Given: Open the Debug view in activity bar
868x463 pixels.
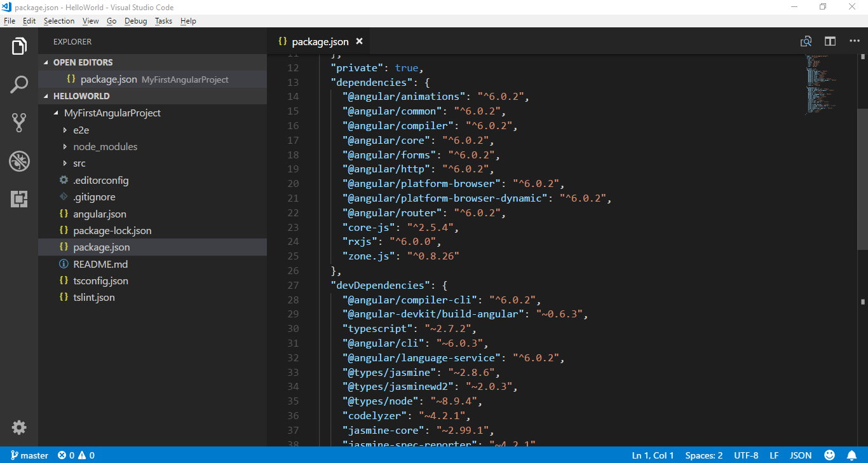Looking at the screenshot, I should (x=19, y=161).
